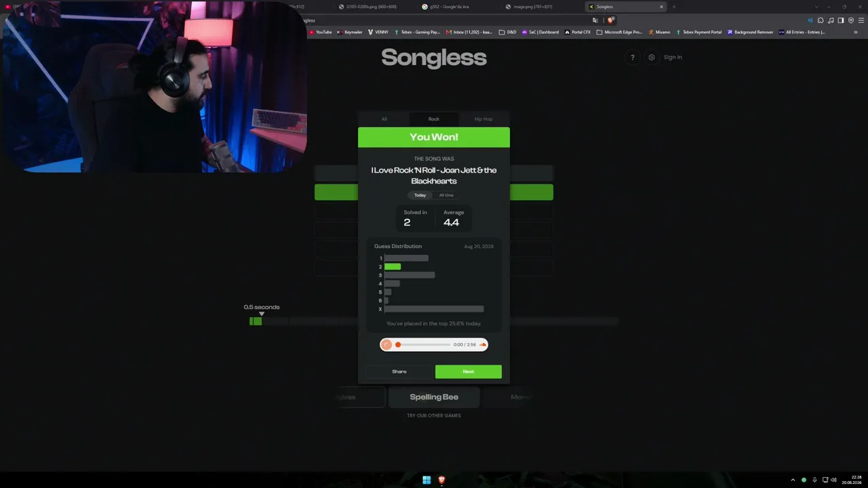This screenshot has width=868, height=488.
Task: Open the network icon in system tray
Action: click(824, 480)
